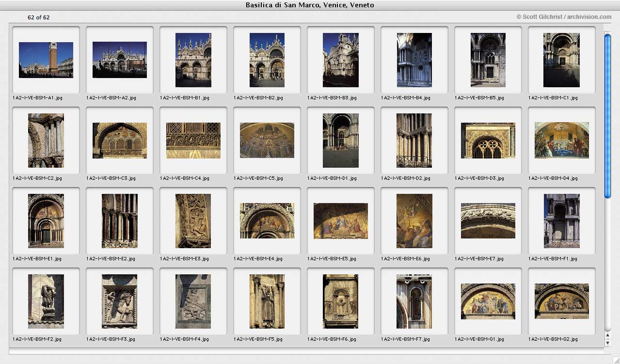
Task: Open the carved archivolt thumbnail 1A2-I-VE-BSM-E7.jpg
Action: tap(488, 221)
